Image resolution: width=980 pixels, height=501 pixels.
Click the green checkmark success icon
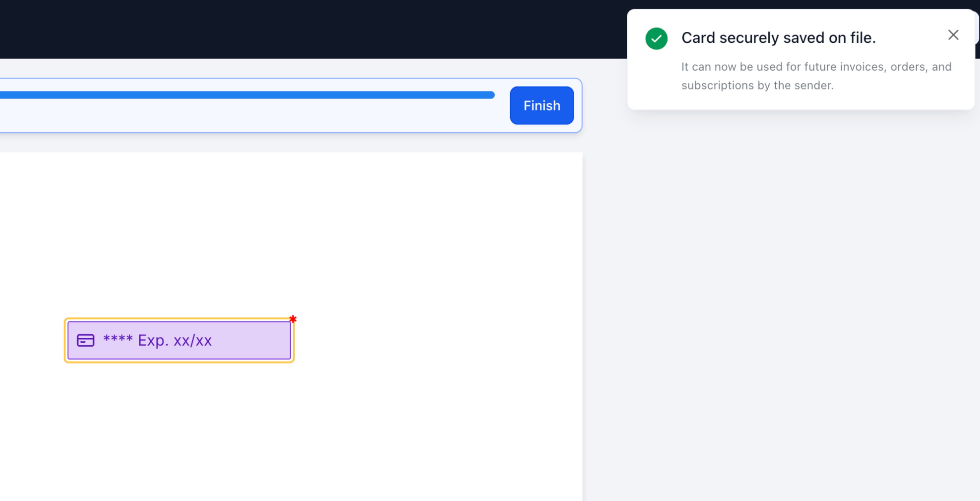tap(656, 38)
